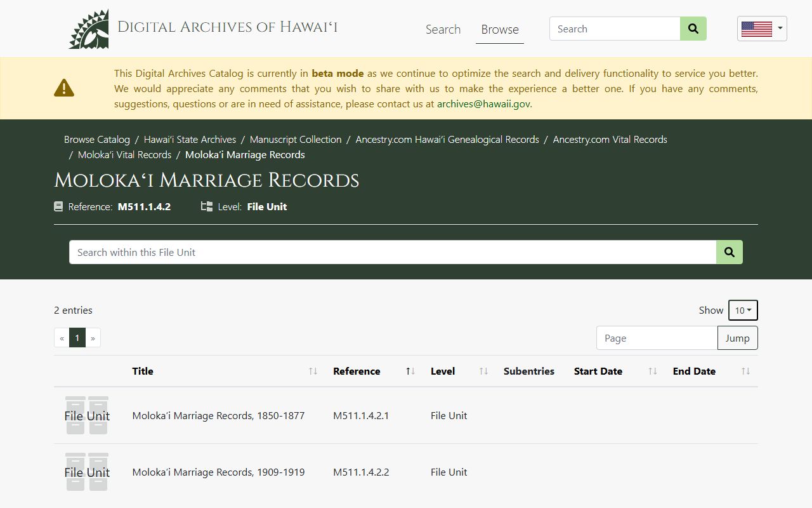Click the Digital Archives of Hawai'i title
The image size is (812, 508).
click(x=227, y=27)
